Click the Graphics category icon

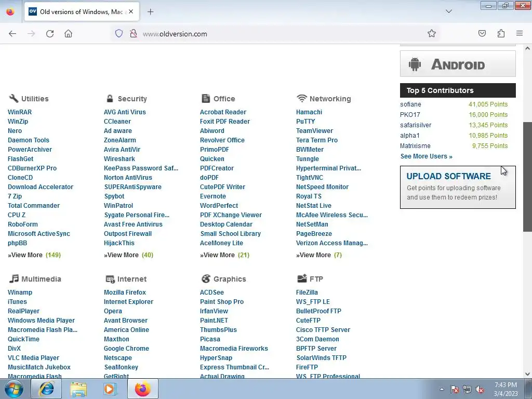click(206, 278)
